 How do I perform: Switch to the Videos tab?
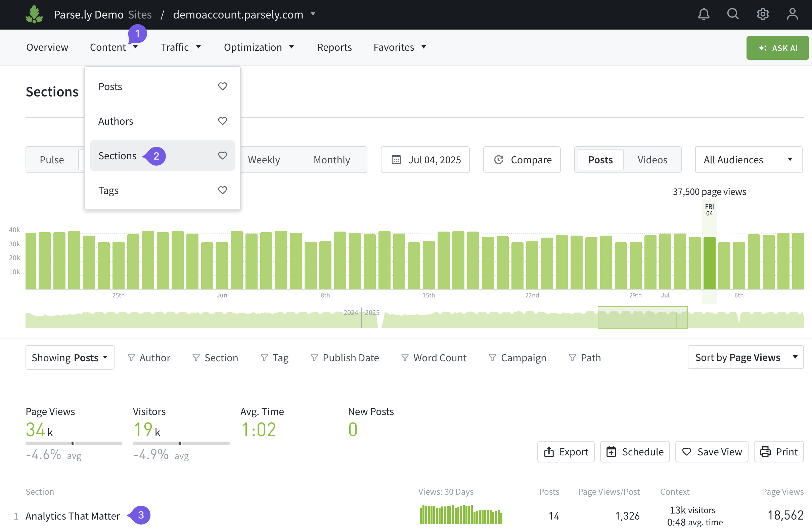pyautogui.click(x=652, y=160)
